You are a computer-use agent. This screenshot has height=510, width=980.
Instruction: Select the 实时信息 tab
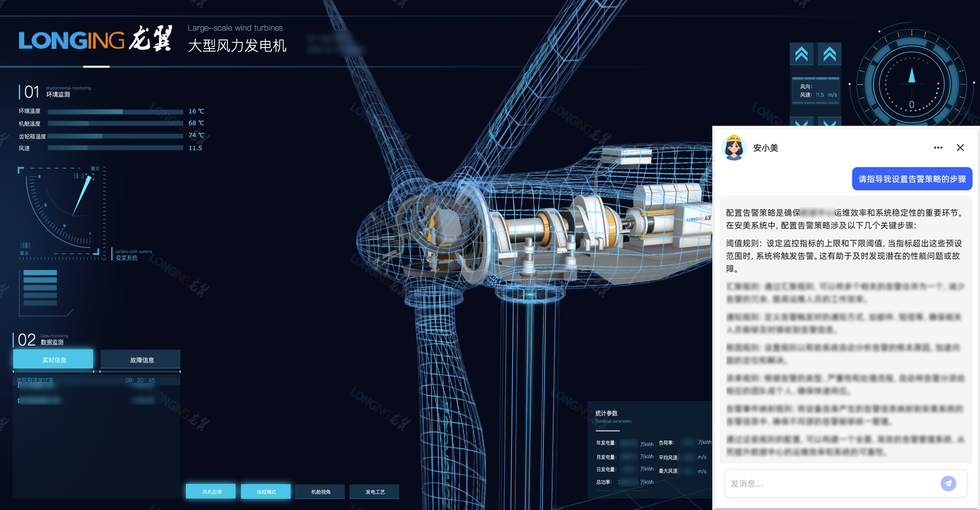pos(54,360)
